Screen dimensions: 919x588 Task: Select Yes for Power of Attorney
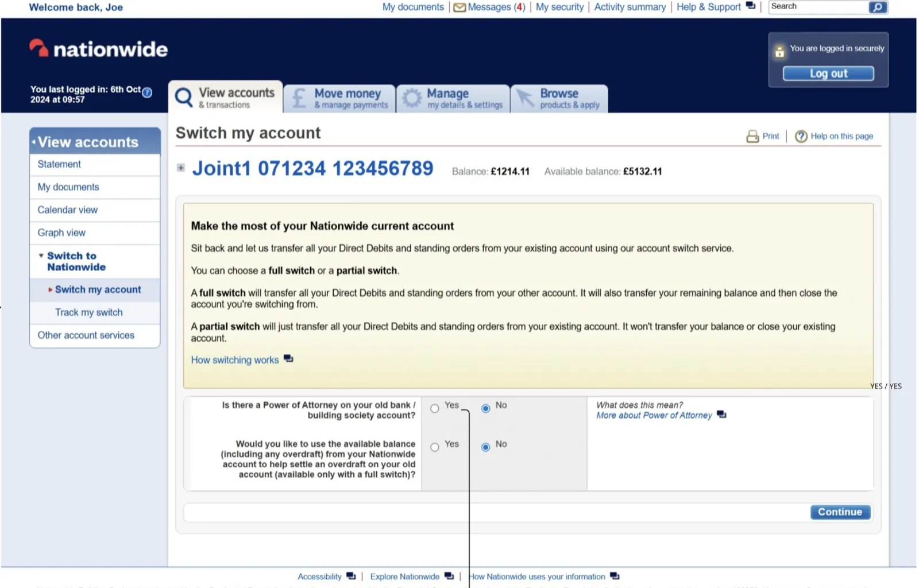435,408
